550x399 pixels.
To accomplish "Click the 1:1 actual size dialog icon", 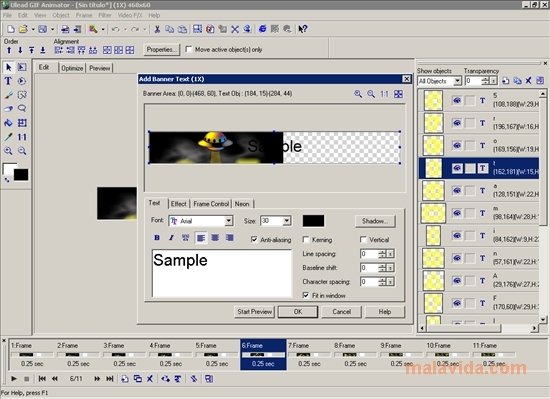I will point(384,94).
